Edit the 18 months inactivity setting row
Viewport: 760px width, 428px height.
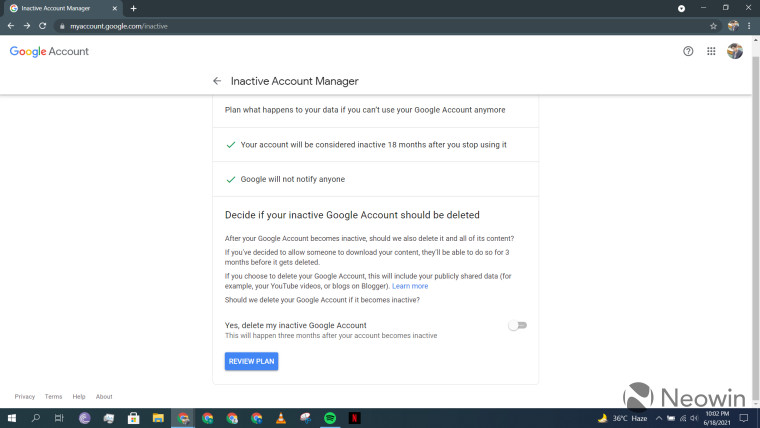(375, 144)
